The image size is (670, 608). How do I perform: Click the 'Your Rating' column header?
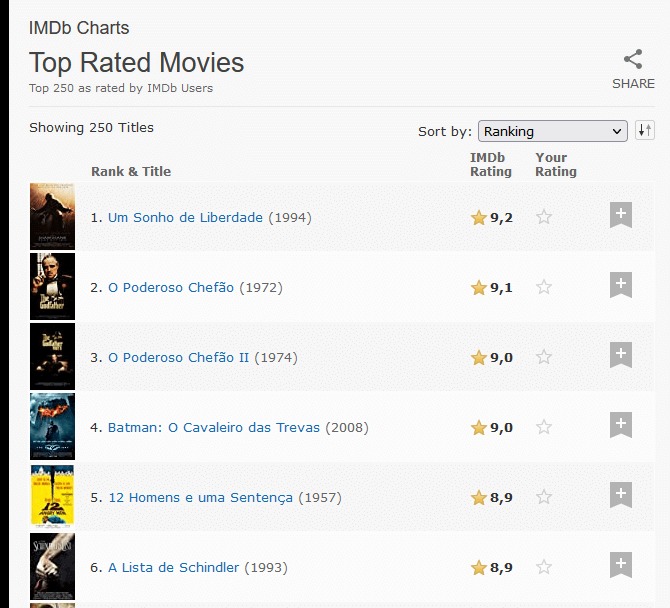(x=556, y=164)
